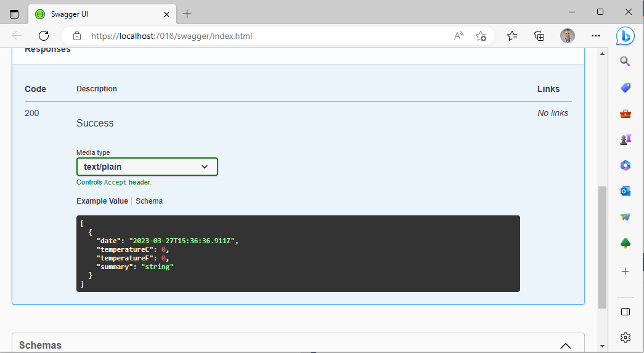Image resolution: width=644 pixels, height=353 pixels.
Task: Toggle the sidebar visibility button
Action: pos(625,312)
